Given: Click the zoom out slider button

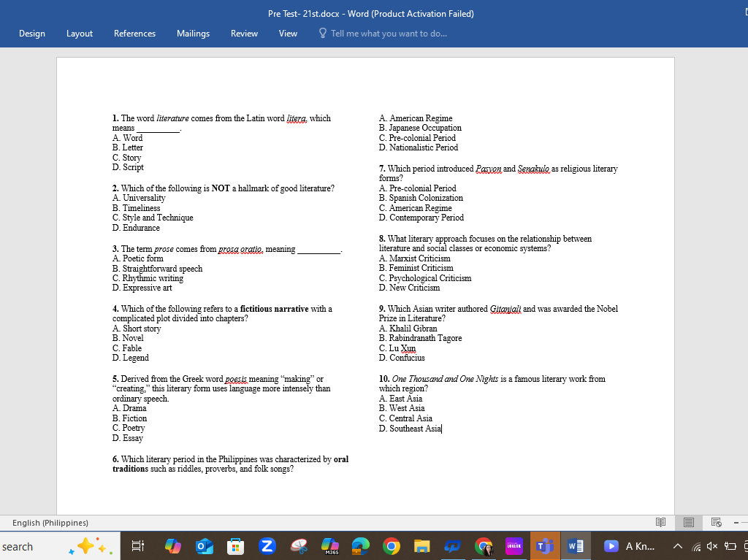Looking at the screenshot, I should tap(736, 522).
